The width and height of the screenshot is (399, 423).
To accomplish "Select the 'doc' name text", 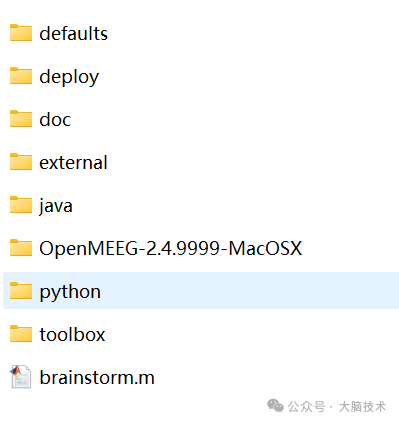I will (x=55, y=120).
